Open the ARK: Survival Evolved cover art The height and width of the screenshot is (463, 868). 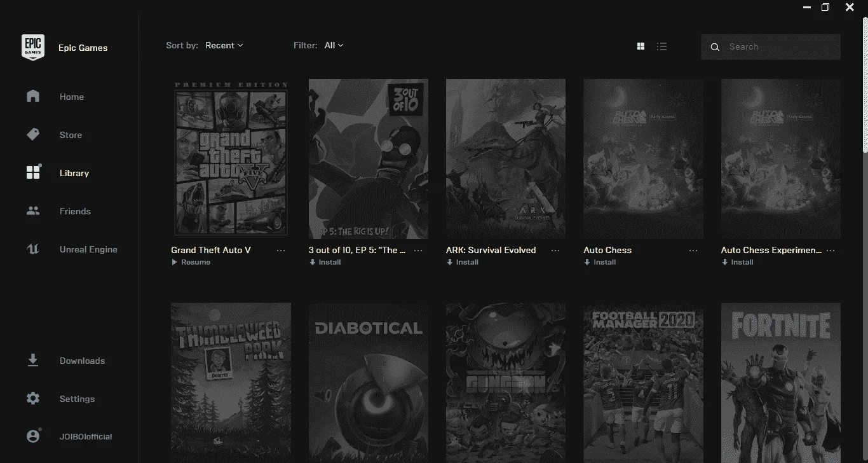(506, 159)
